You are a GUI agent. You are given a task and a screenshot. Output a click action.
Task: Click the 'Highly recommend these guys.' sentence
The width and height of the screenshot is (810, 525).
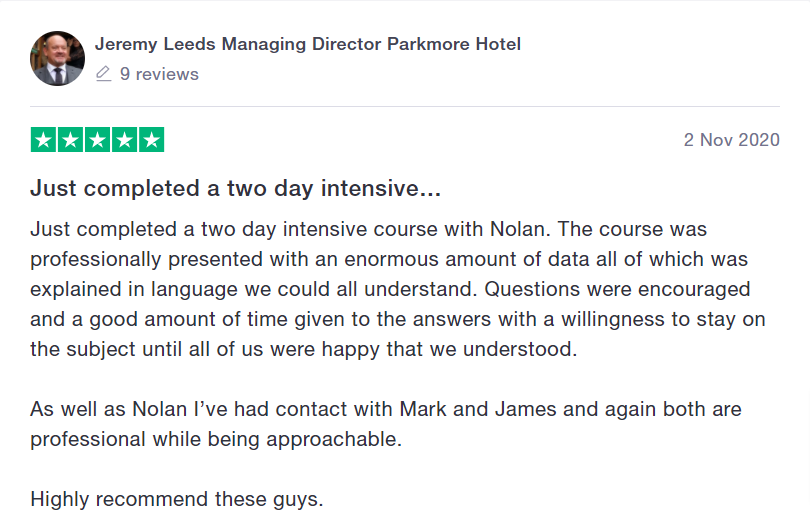click(177, 500)
